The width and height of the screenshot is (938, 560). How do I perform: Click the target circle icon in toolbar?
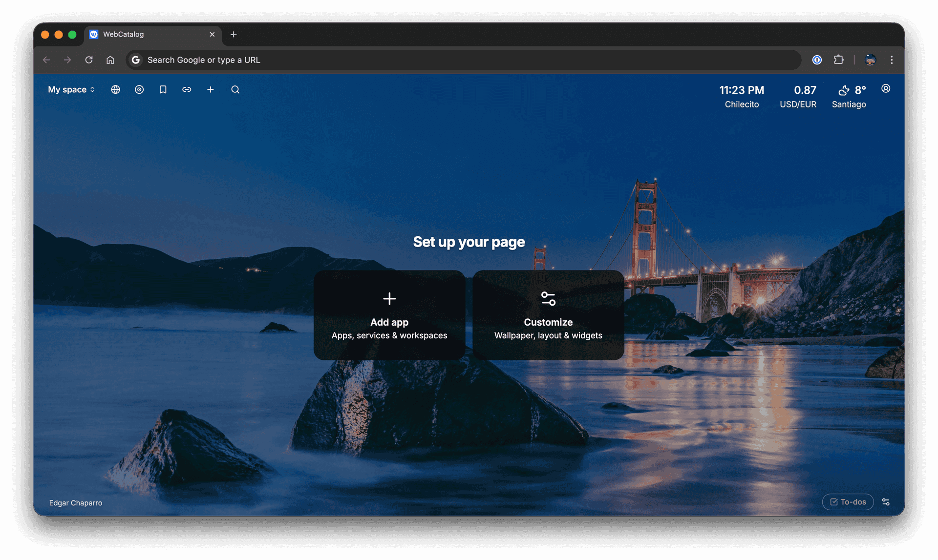(139, 90)
